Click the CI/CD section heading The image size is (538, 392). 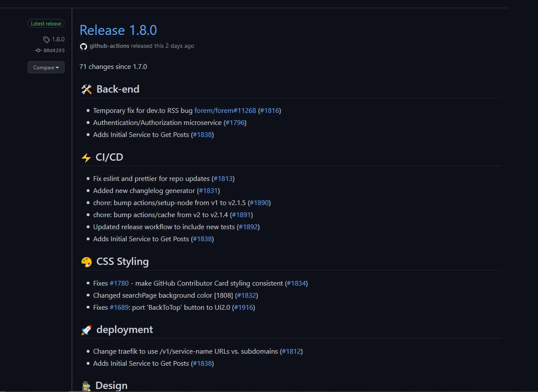click(x=109, y=157)
